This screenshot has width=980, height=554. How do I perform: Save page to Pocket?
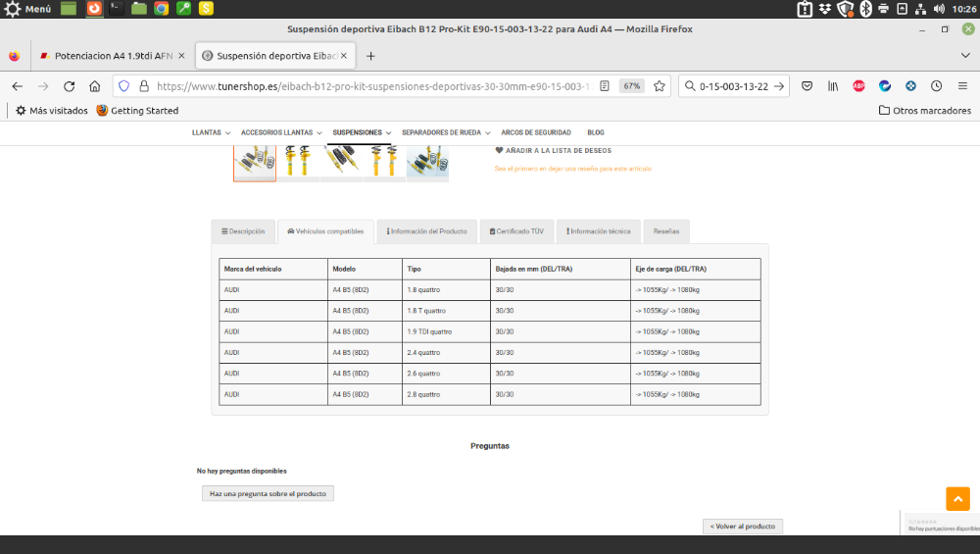[807, 86]
